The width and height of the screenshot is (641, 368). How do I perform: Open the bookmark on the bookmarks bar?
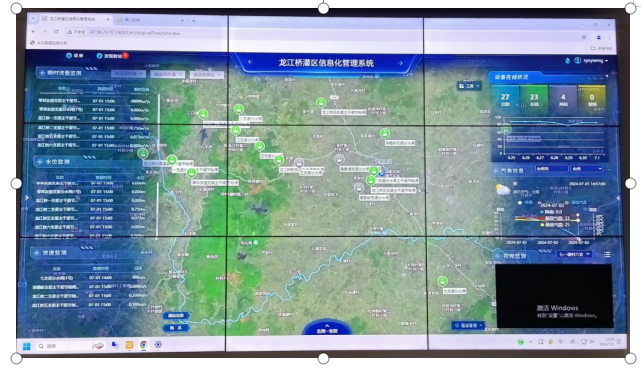[50, 43]
